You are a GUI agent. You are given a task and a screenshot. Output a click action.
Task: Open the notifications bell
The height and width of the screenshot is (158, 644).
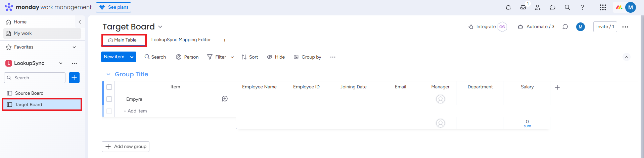[508, 7]
